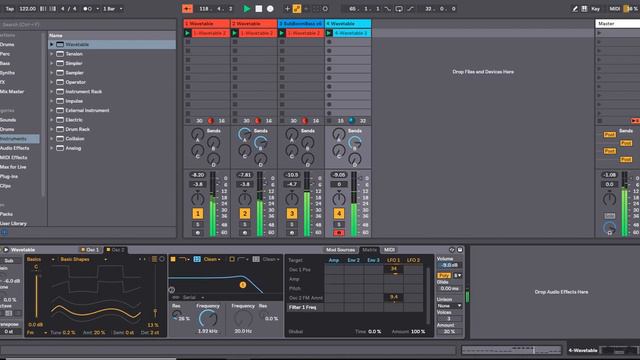Open MIDI Effects category in the sidebar
The height and width of the screenshot is (360, 640).
14,158
